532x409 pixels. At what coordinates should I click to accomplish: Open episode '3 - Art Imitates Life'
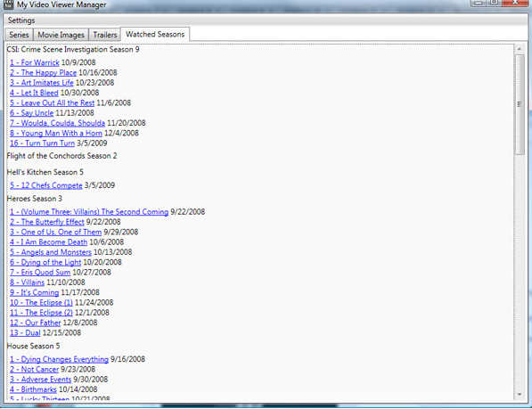(41, 83)
